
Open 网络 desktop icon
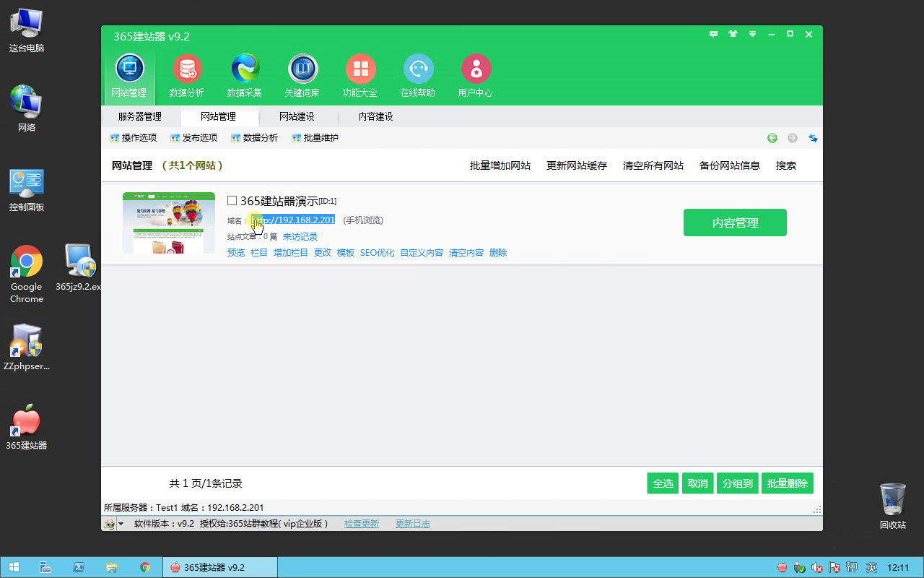(x=27, y=109)
